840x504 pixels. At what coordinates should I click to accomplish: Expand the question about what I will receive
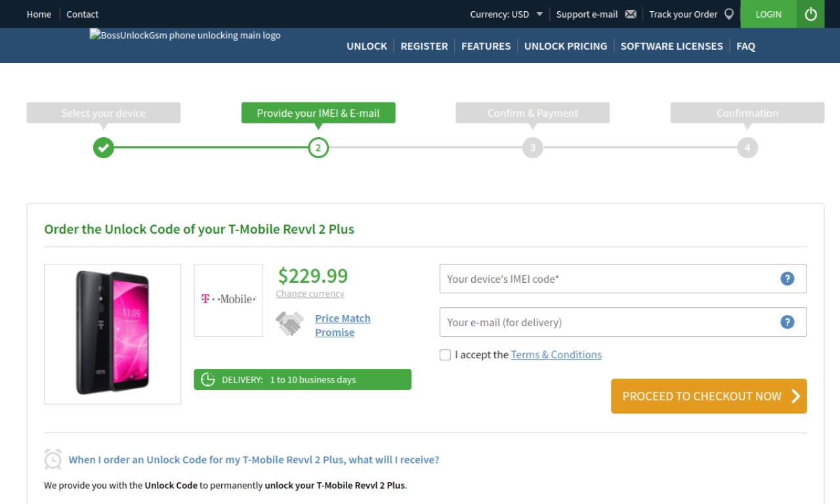(254, 460)
